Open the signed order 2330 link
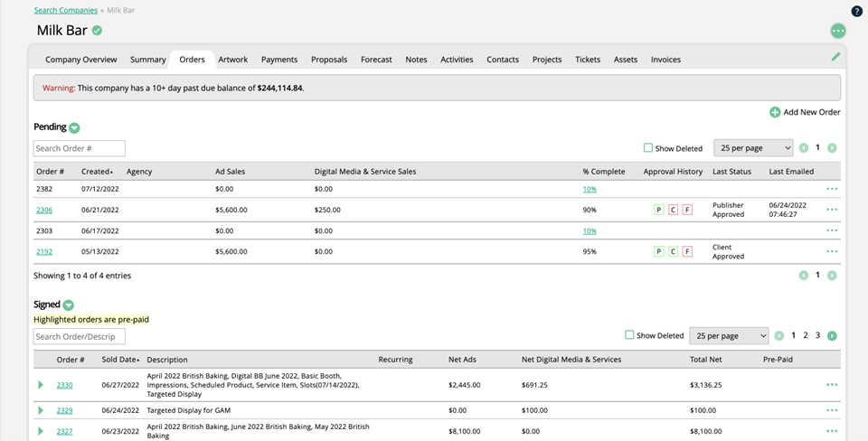The height and width of the screenshot is (441, 868). pos(65,385)
